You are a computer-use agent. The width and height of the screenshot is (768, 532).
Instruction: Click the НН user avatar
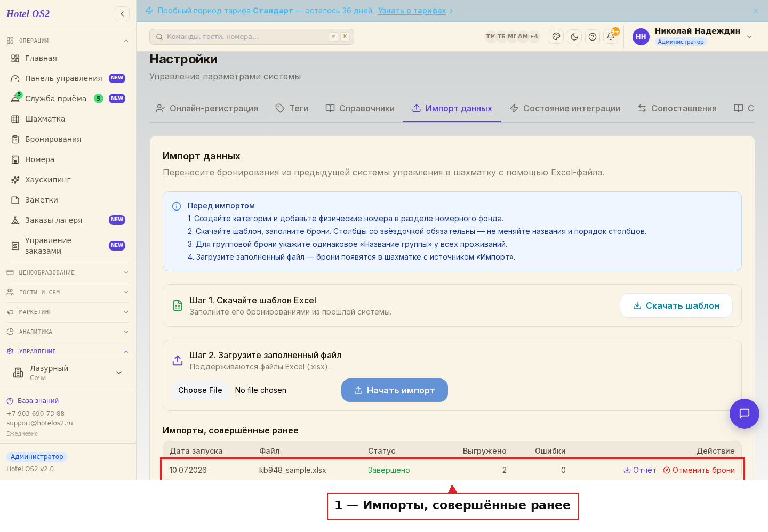[641, 36]
